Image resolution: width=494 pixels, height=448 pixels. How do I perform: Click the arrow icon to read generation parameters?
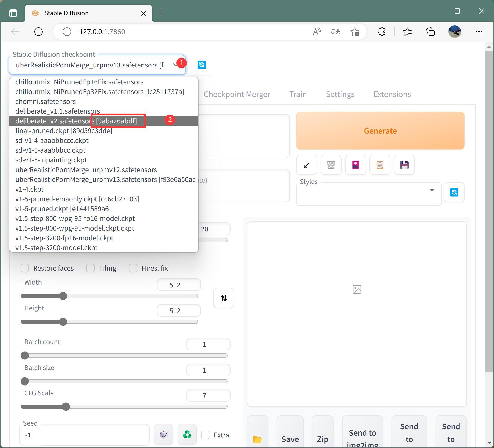(307, 165)
